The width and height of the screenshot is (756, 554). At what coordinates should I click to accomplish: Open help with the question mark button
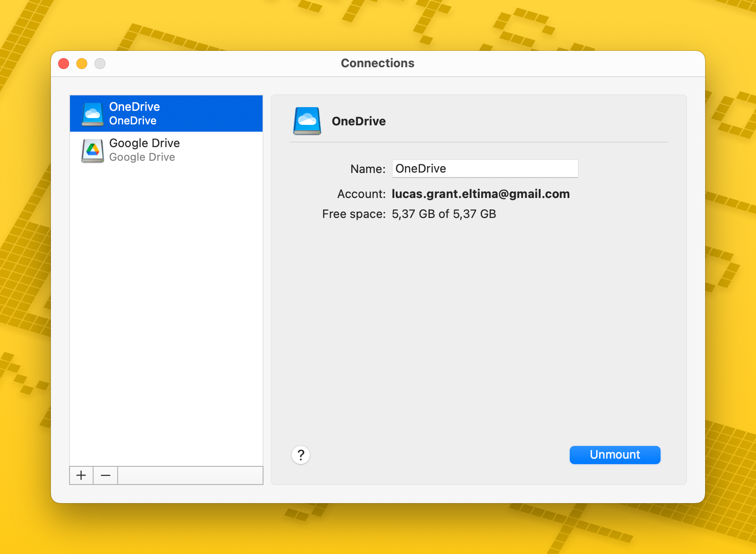(301, 455)
